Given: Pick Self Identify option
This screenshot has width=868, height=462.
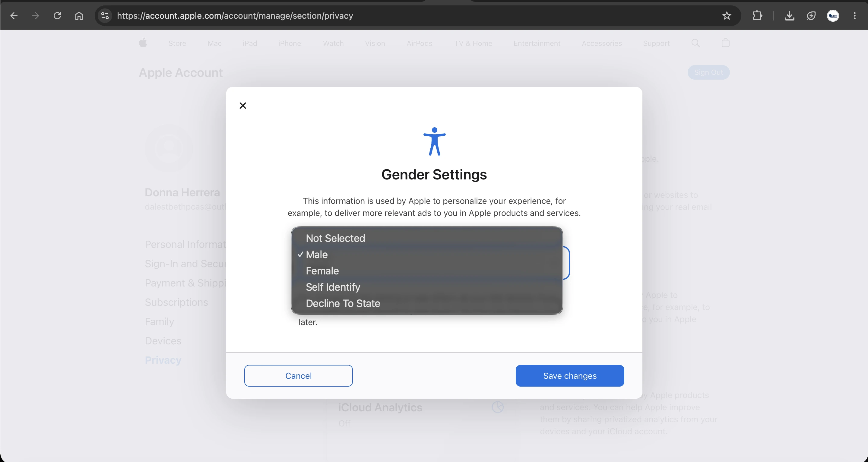Looking at the screenshot, I should tap(426, 287).
